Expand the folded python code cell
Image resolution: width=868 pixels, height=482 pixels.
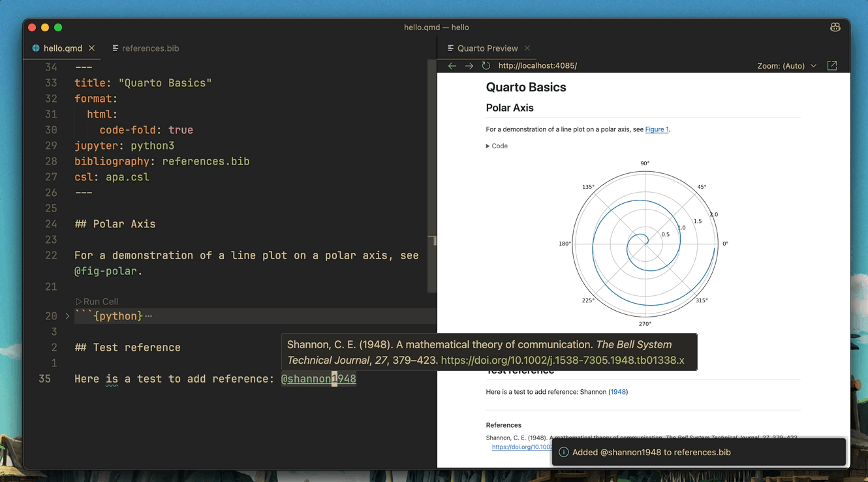[67, 316]
